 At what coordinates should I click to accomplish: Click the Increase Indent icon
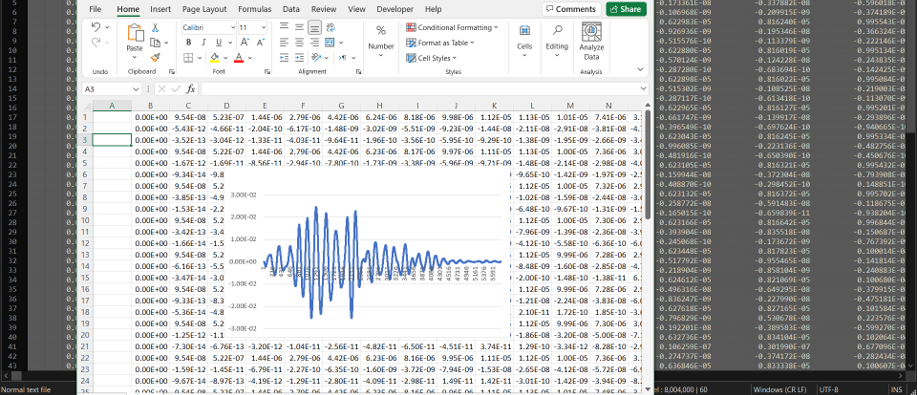[x=299, y=57]
